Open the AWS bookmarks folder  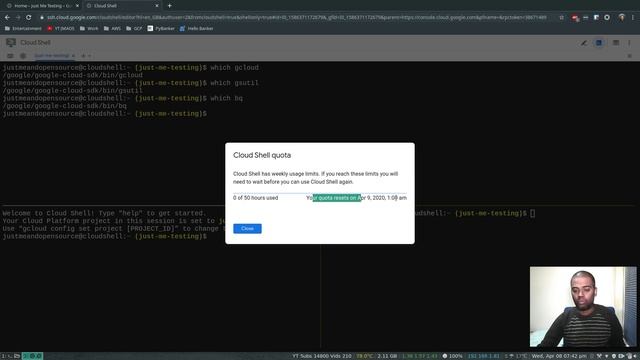pos(112,29)
